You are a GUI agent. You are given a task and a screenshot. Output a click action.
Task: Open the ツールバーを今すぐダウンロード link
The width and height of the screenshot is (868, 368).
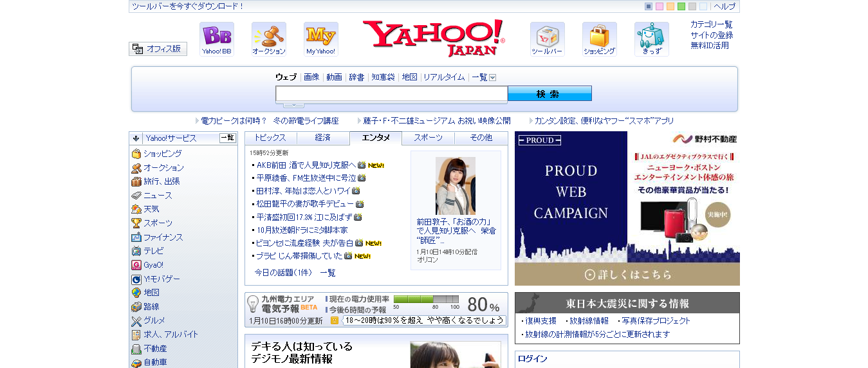tap(188, 6)
